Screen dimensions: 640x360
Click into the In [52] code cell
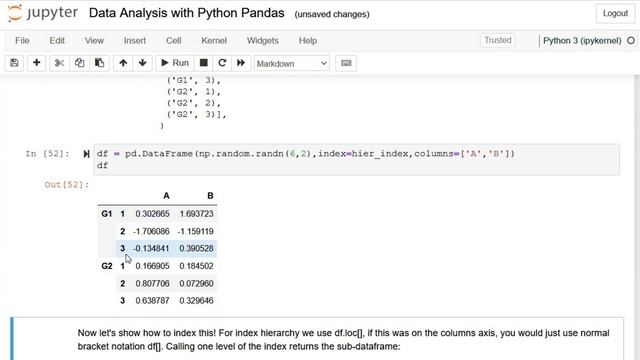(x=356, y=160)
